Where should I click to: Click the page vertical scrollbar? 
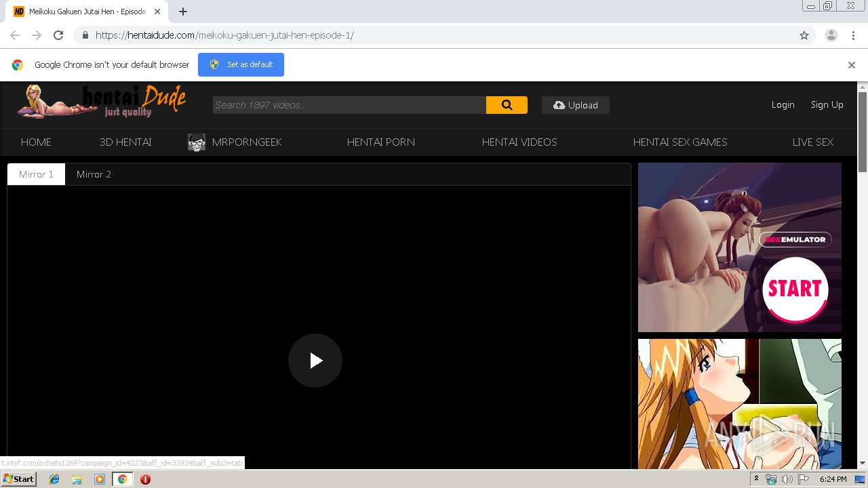click(x=863, y=132)
